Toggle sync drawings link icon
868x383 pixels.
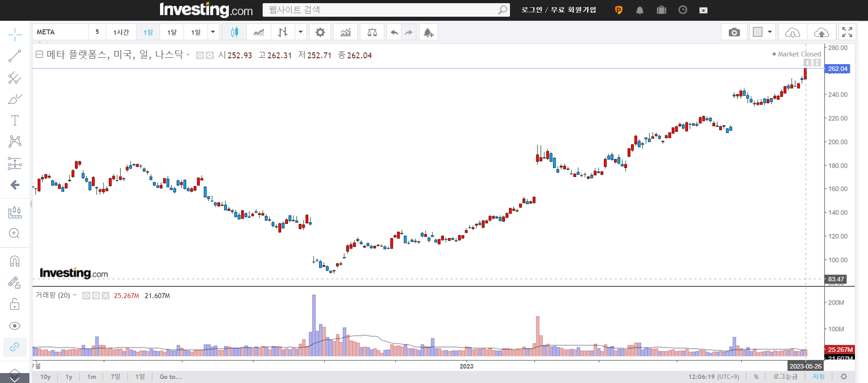pyautogui.click(x=14, y=347)
